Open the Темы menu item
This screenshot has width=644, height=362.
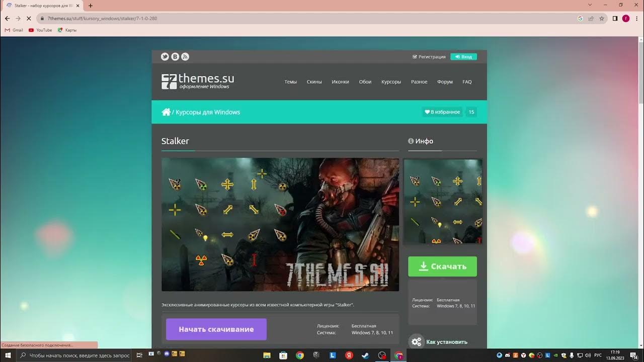[291, 82]
